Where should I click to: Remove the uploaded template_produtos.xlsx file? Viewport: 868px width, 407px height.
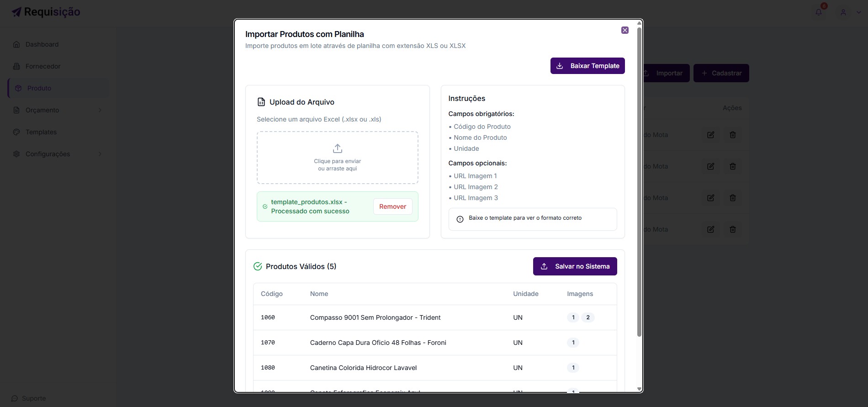coord(392,206)
